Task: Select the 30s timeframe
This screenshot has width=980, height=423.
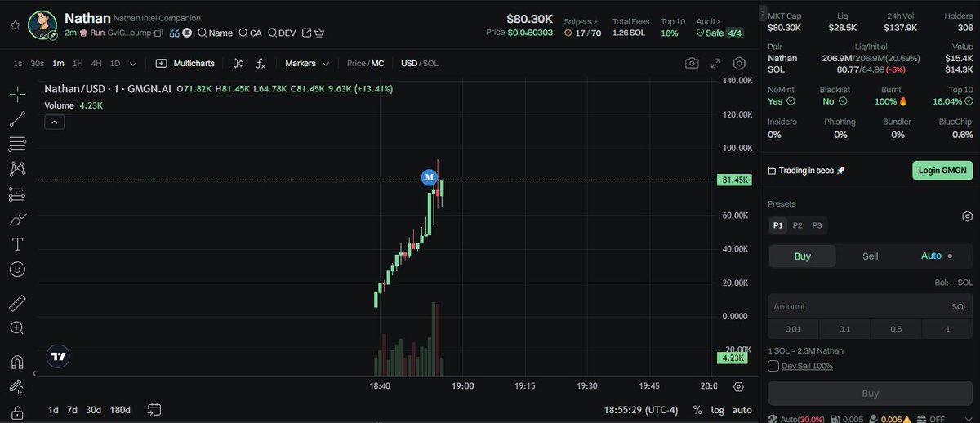Action: pos(38,63)
